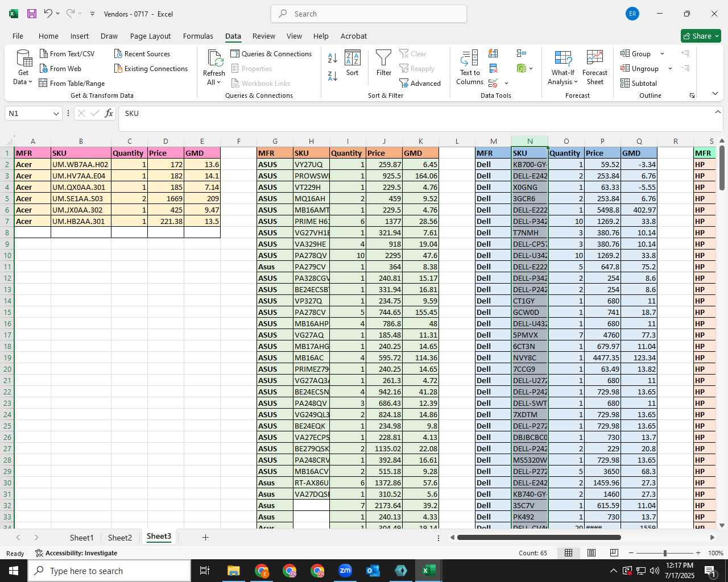Open Accessibility: Investigate status
Image resolution: width=728 pixels, height=582 pixels.
(76, 553)
